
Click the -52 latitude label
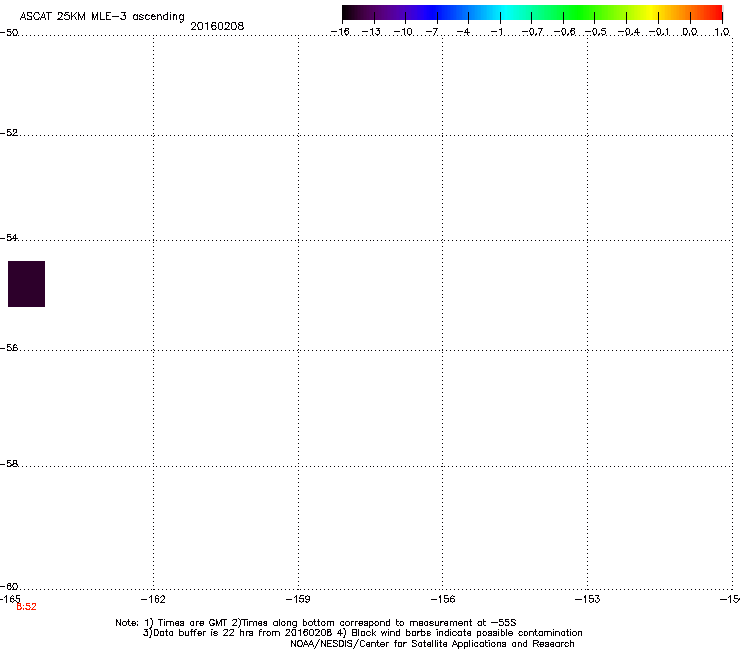coord(9,133)
